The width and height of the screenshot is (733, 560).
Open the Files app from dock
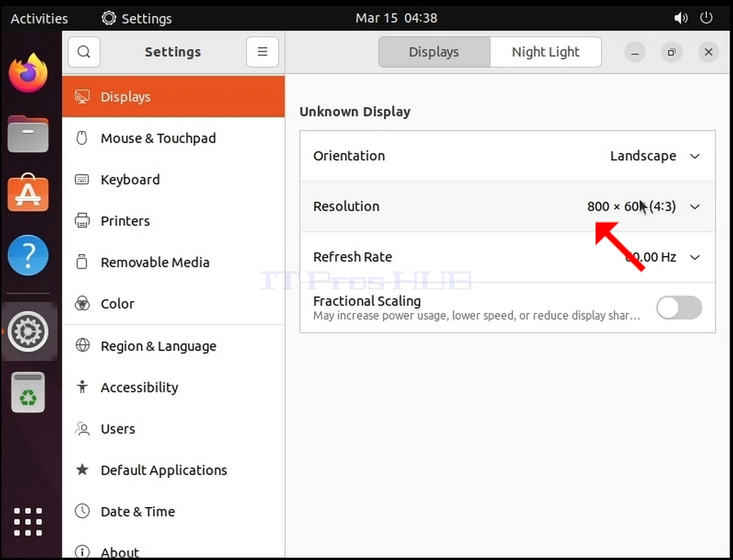coord(28,134)
